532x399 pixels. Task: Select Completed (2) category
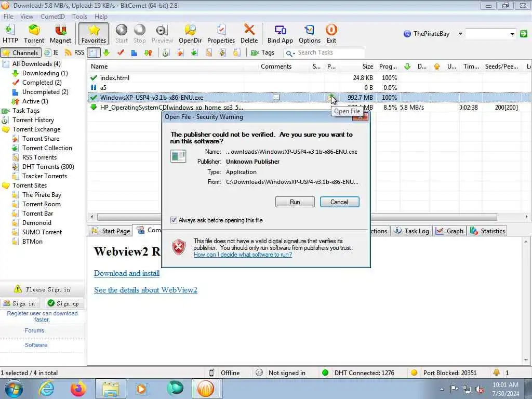(42, 83)
